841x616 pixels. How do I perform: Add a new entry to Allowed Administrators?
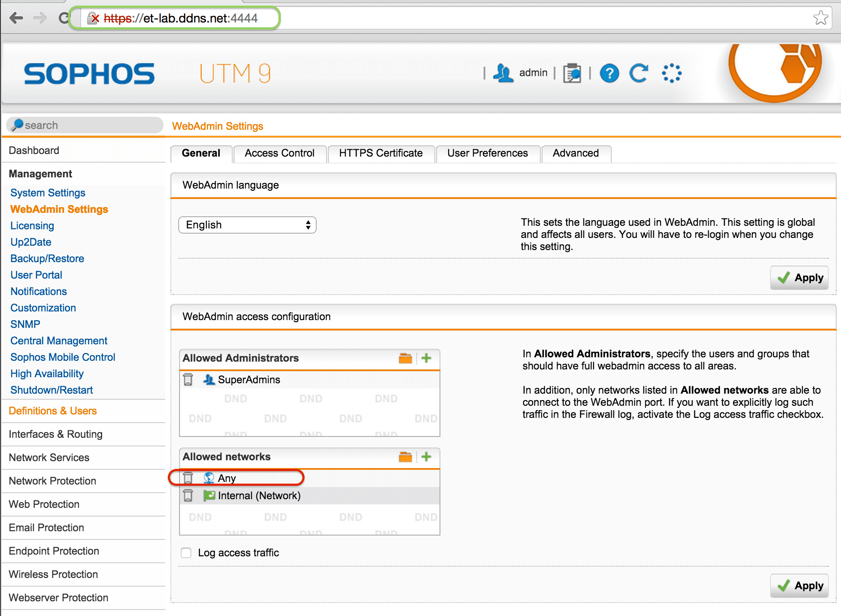[x=427, y=358]
